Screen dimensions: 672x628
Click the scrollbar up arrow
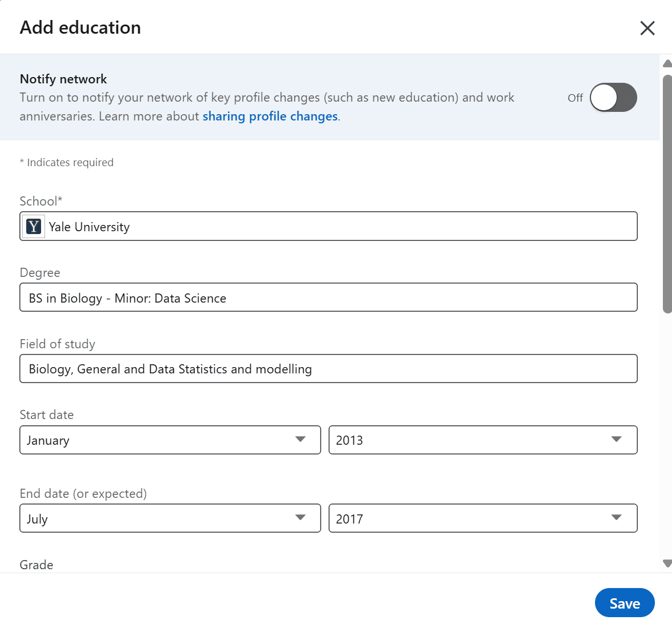pyautogui.click(x=667, y=63)
